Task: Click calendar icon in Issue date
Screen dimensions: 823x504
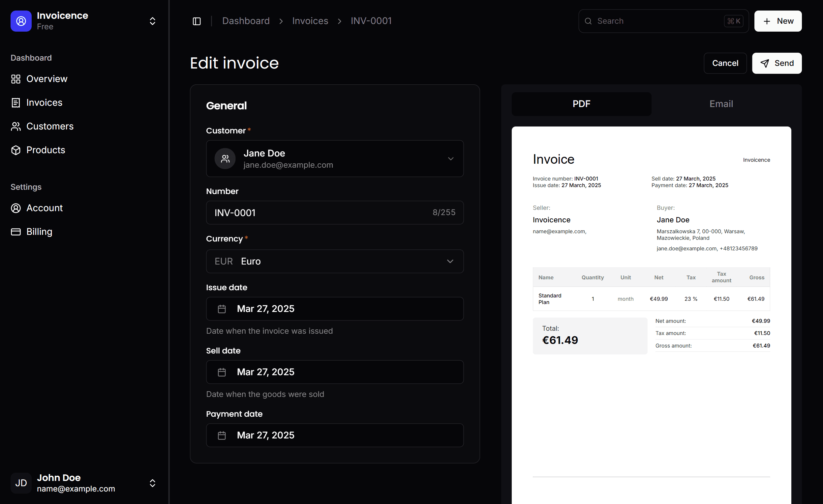Action: point(222,309)
